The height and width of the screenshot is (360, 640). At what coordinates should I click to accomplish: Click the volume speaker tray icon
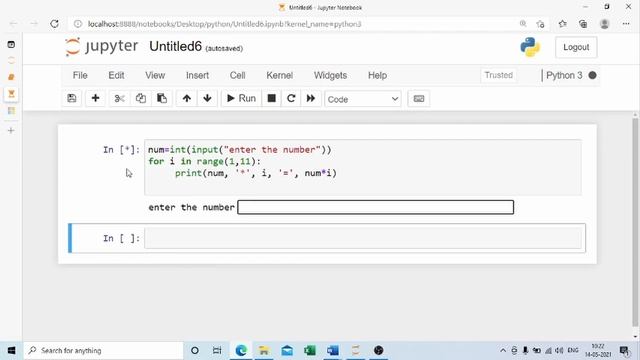[559, 350]
